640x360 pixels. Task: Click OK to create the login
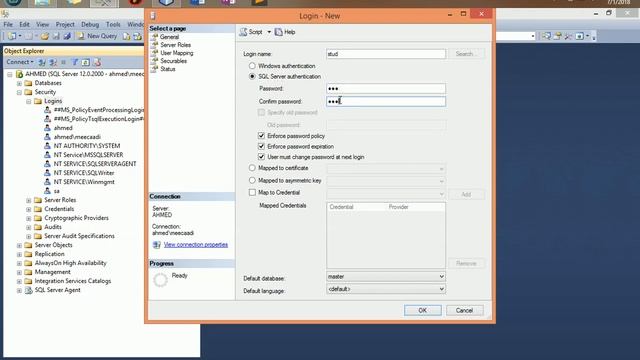[422, 310]
